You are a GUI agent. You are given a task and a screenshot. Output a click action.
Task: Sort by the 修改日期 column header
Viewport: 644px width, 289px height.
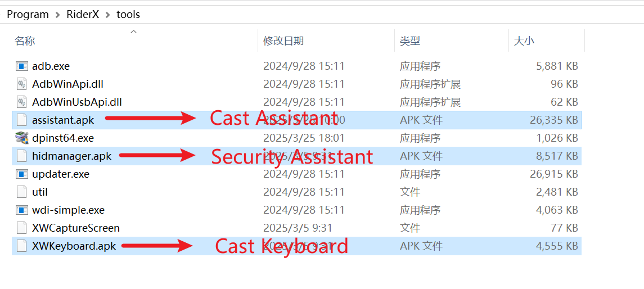point(283,40)
